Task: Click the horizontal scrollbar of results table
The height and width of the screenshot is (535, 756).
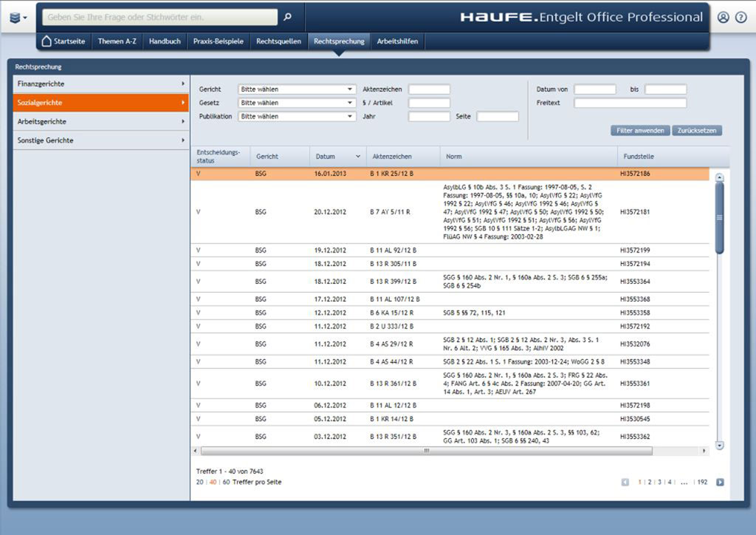Action: tap(427, 451)
